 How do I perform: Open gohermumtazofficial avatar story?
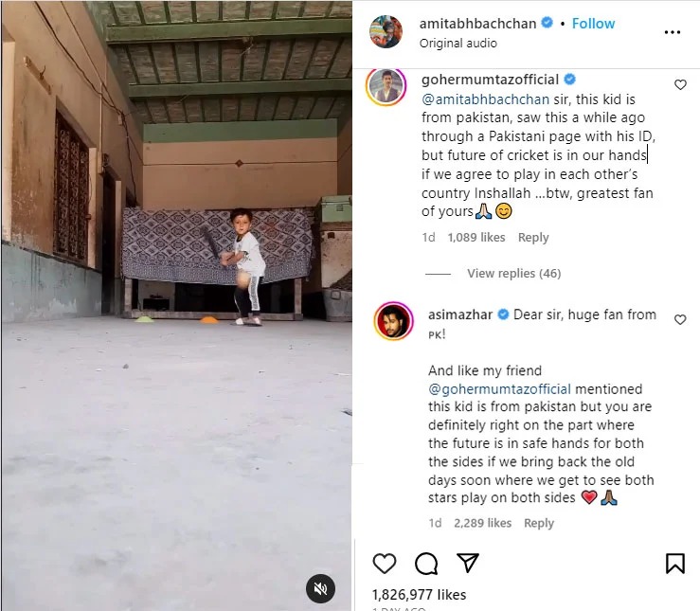click(x=386, y=85)
